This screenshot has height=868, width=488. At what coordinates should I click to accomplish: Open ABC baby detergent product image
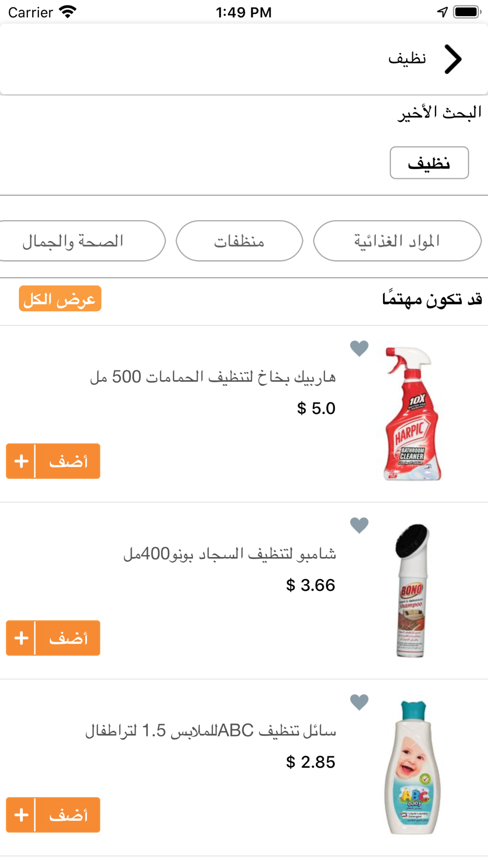tap(412, 767)
